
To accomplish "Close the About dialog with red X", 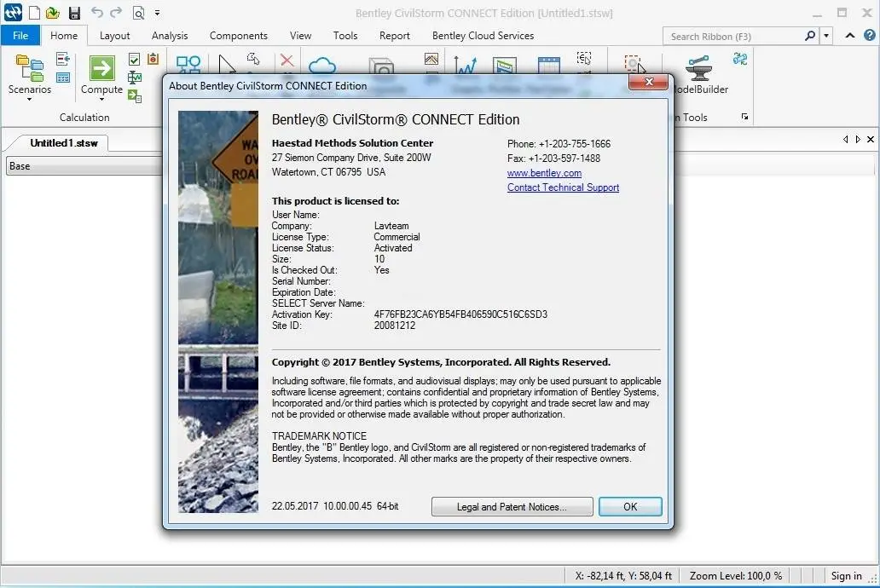I will pos(649,82).
